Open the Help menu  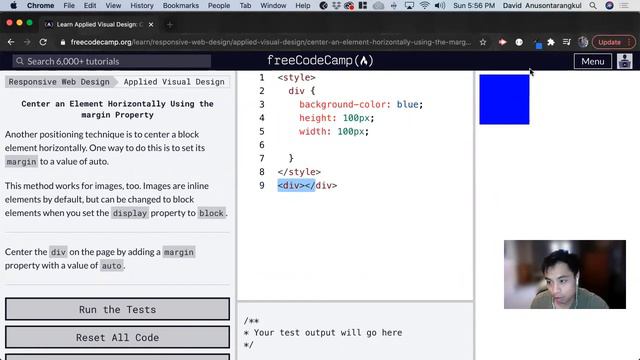(x=302, y=5)
